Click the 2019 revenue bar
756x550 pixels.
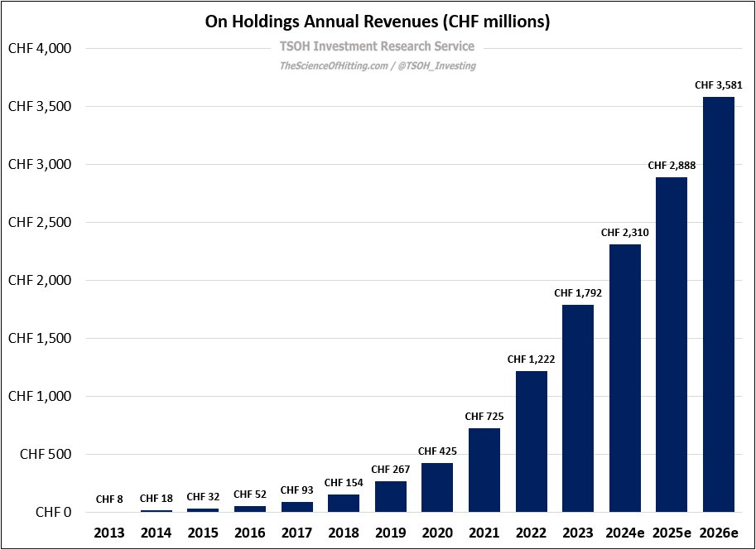tap(391, 496)
